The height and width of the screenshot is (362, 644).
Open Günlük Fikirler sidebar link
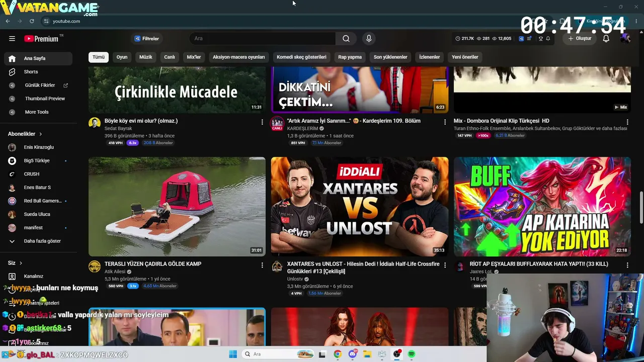[x=38, y=85]
